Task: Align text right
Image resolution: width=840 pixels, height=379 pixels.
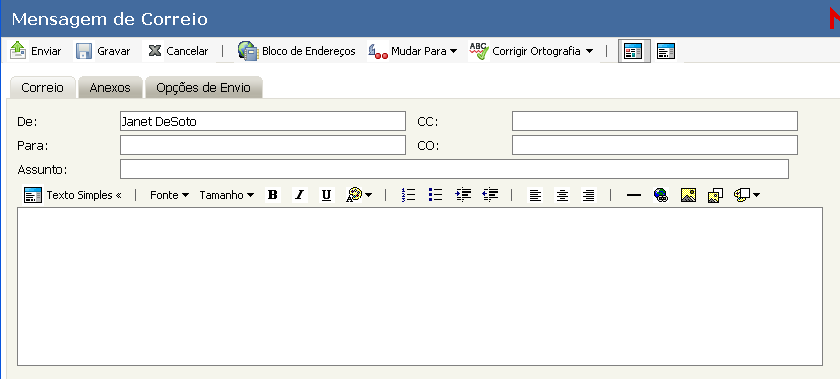Action: click(x=589, y=195)
